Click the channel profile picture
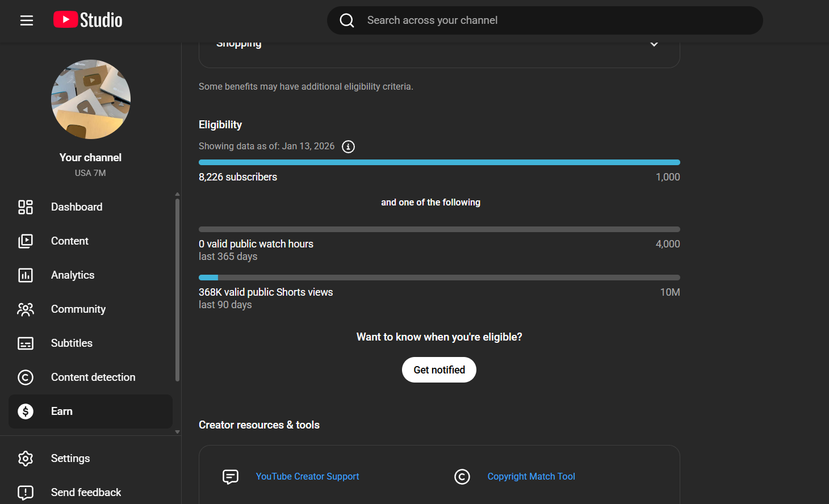Screen dimensions: 829x504 91,99
